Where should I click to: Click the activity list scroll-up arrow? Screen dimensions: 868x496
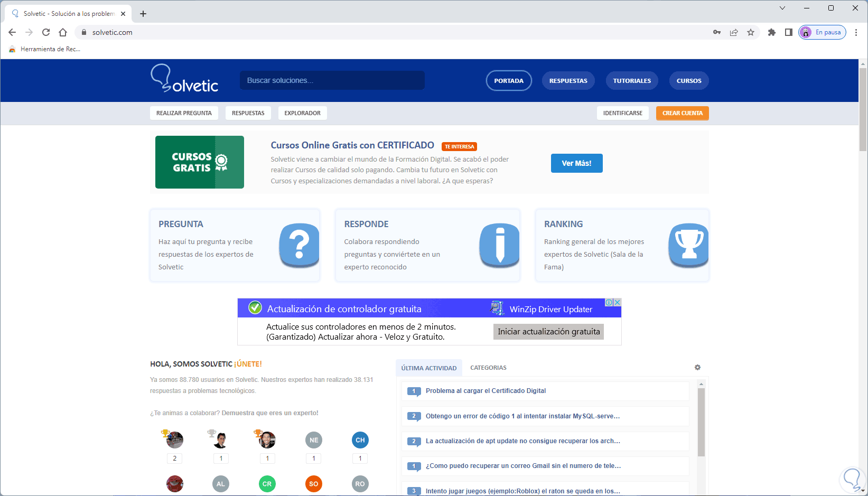(701, 384)
